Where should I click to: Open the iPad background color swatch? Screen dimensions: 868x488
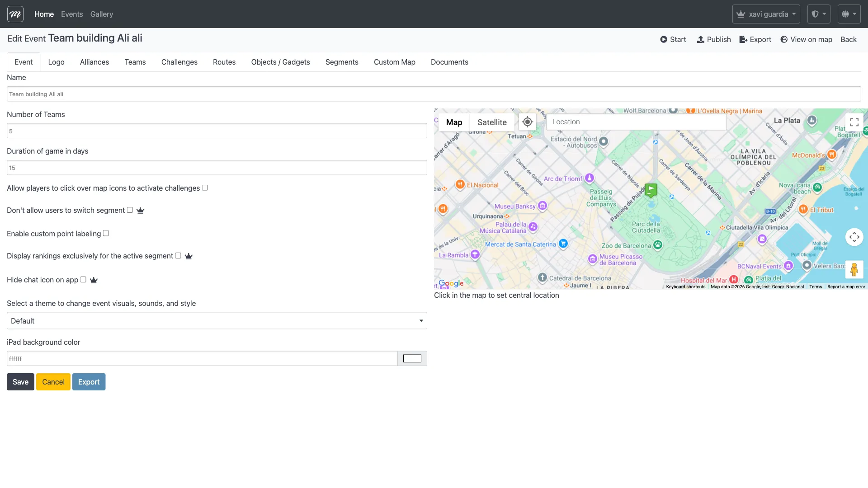click(412, 359)
